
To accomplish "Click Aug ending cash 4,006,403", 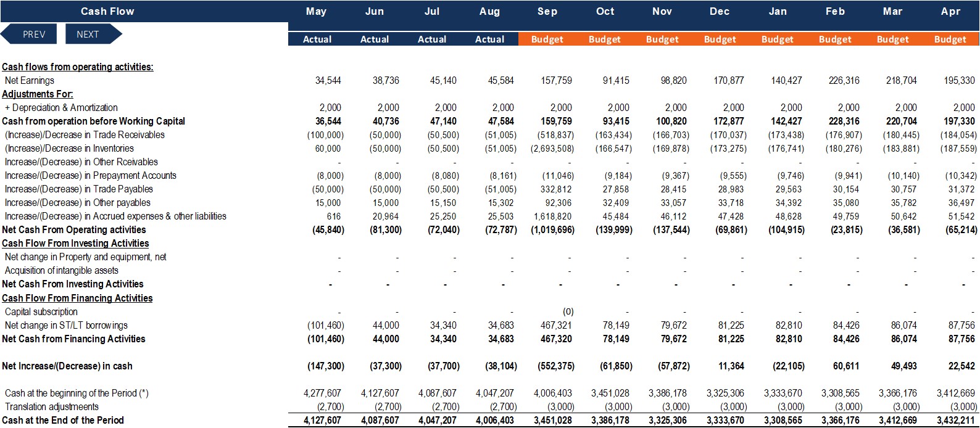I will tap(496, 420).
